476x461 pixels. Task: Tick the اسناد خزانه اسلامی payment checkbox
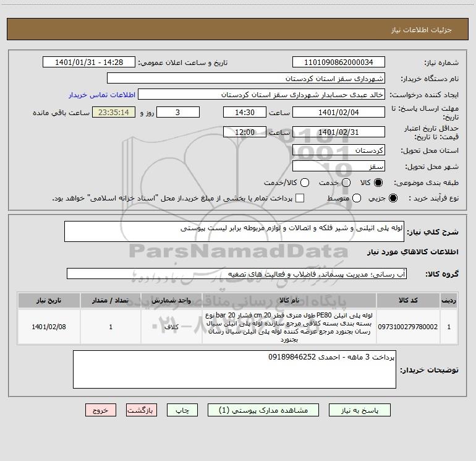(300, 198)
